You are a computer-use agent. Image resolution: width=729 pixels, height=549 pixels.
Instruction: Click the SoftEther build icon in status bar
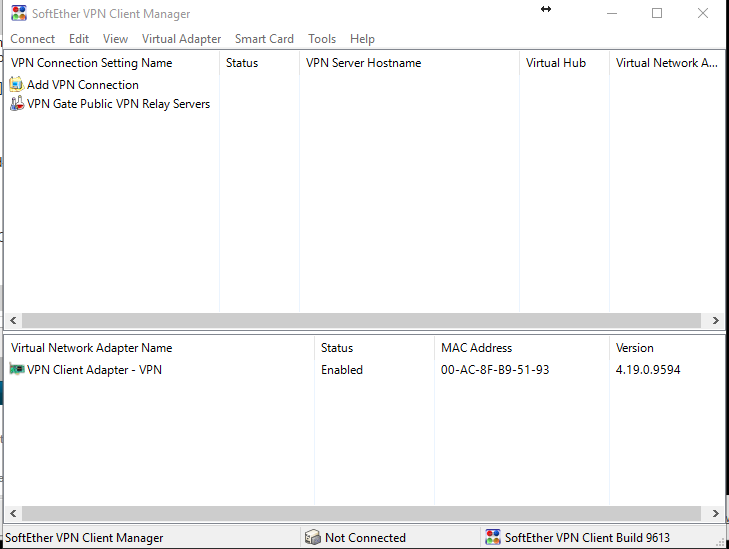(x=493, y=537)
